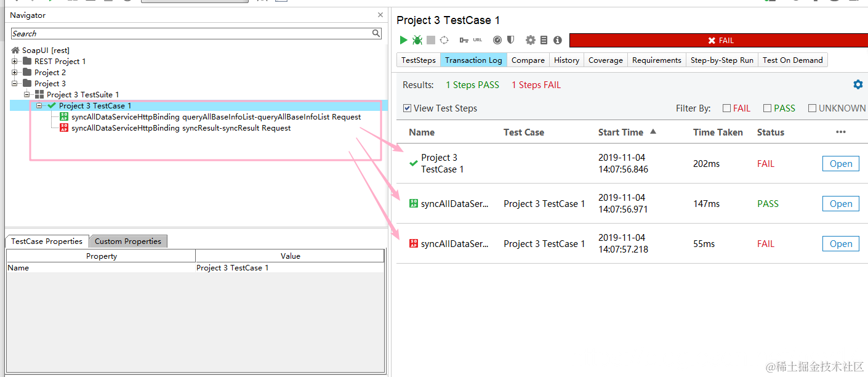Open the Project 3 TestCase 1 log entry

[x=841, y=164]
